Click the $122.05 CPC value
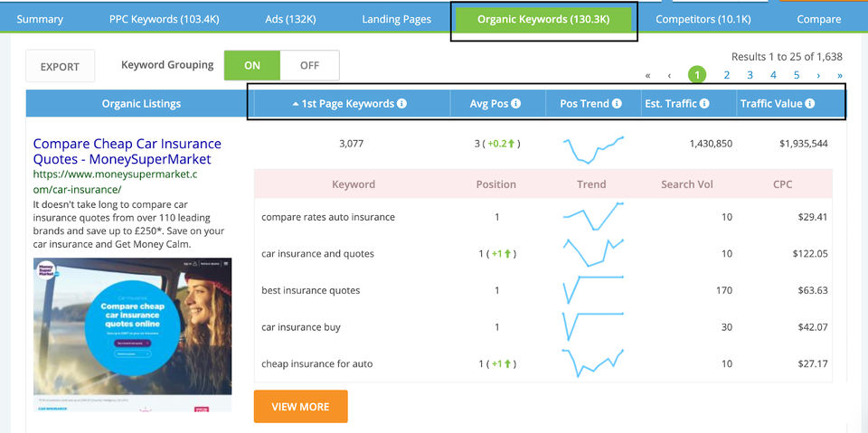Image resolution: width=868 pixels, height=433 pixels. [x=810, y=254]
